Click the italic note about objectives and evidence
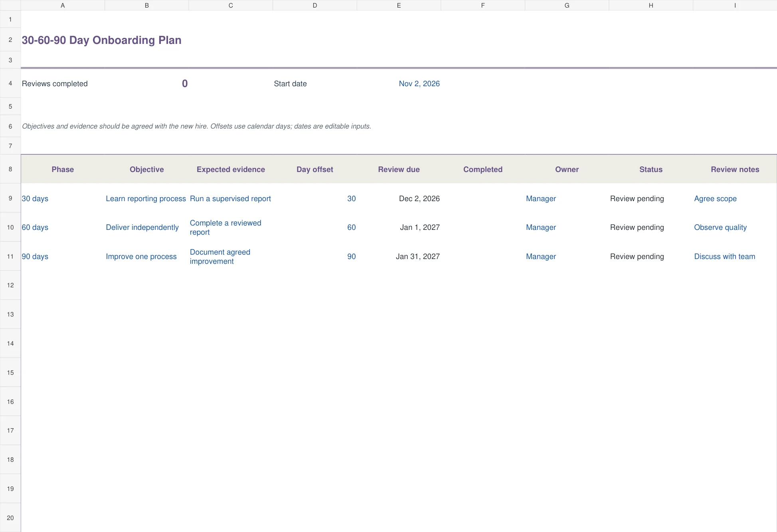 (196, 126)
